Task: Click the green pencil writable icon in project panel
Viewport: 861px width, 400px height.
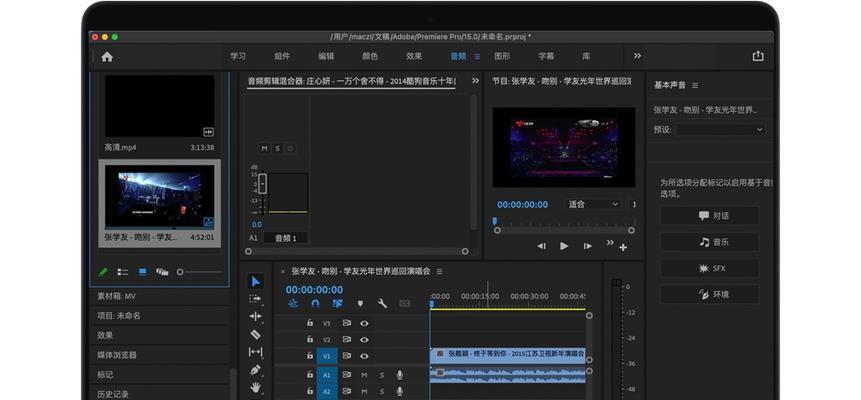Action: pyautogui.click(x=103, y=272)
